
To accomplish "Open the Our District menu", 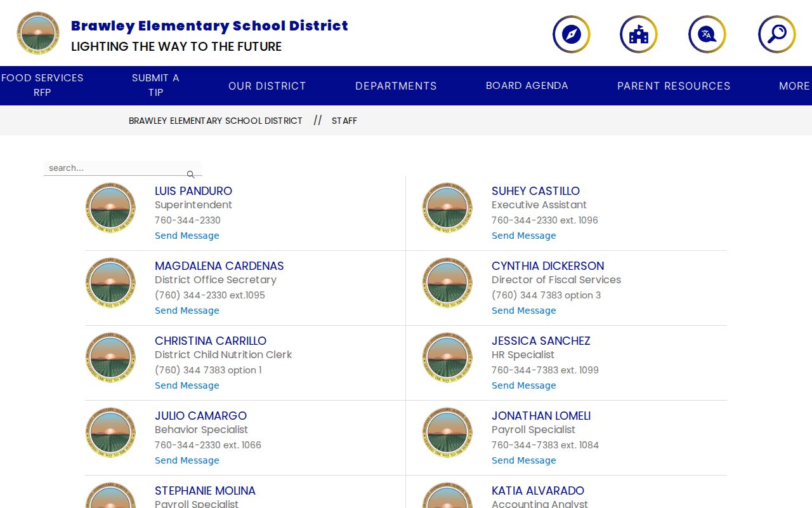I will tap(267, 86).
